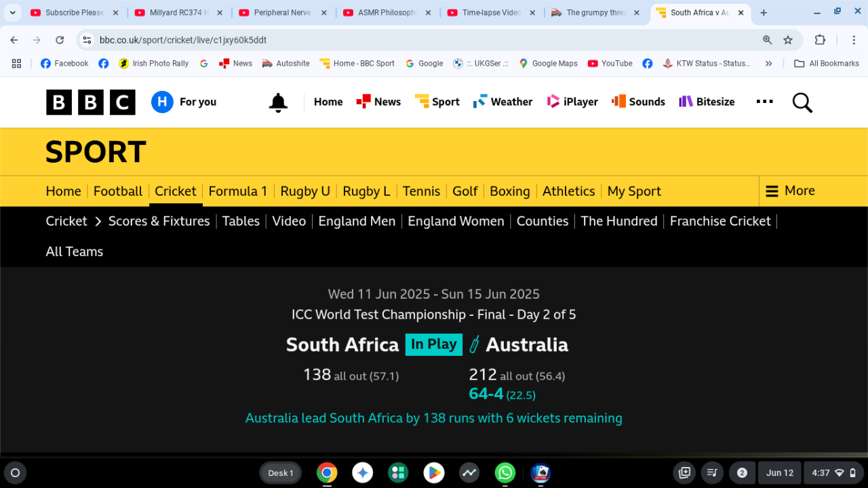Open The Hundred cricket link
The height and width of the screenshot is (488, 868).
pos(619,221)
